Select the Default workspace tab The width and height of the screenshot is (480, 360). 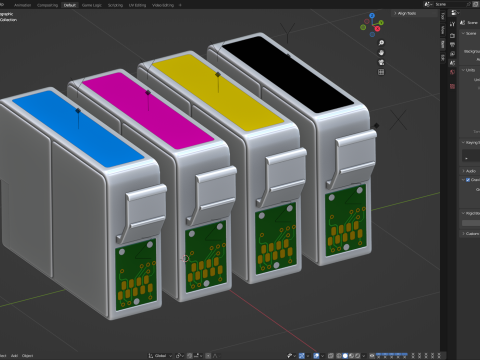tap(70, 5)
